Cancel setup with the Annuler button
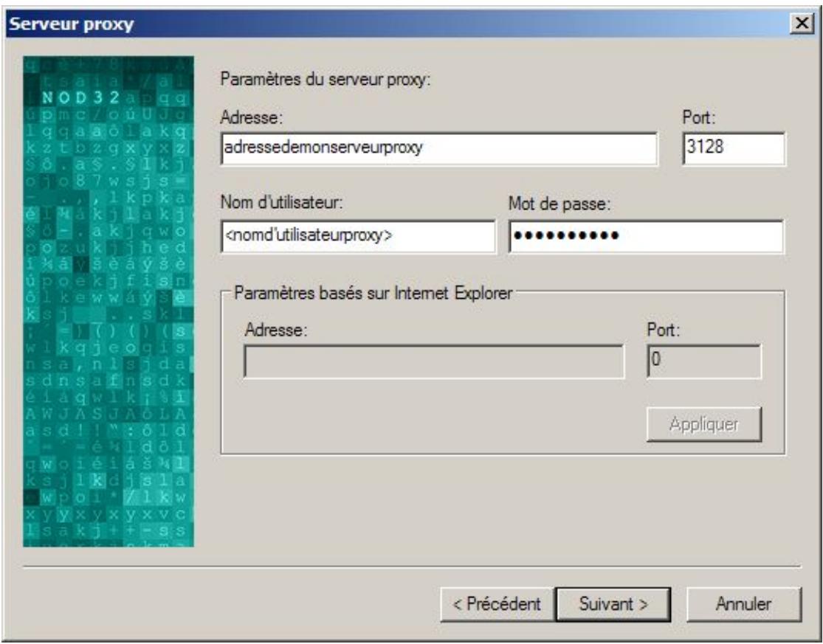The width and height of the screenshot is (823, 644). [744, 604]
